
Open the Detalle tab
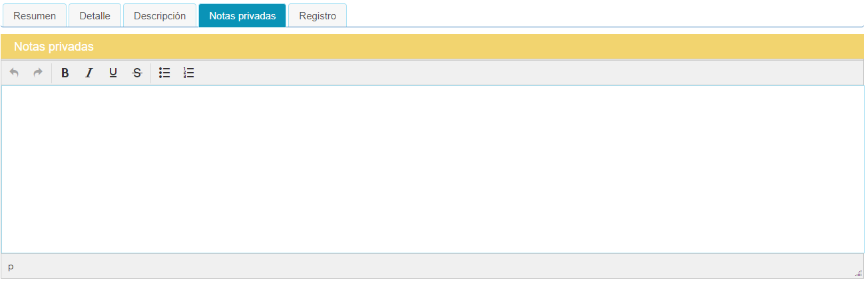click(95, 16)
